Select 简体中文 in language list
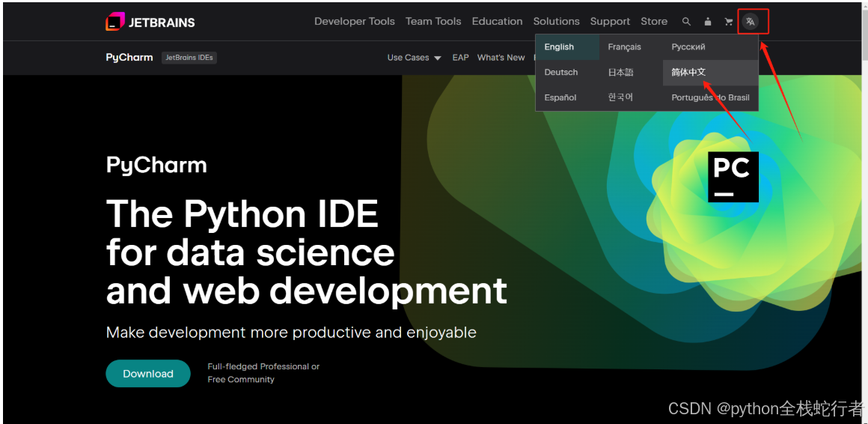868x424 pixels. click(x=710, y=73)
